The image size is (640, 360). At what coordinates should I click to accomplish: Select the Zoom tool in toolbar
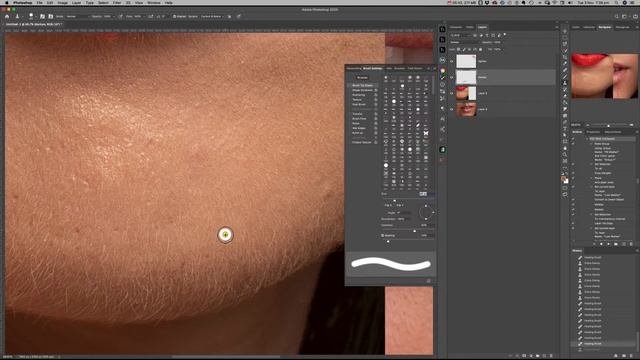pyautogui.click(x=565, y=155)
